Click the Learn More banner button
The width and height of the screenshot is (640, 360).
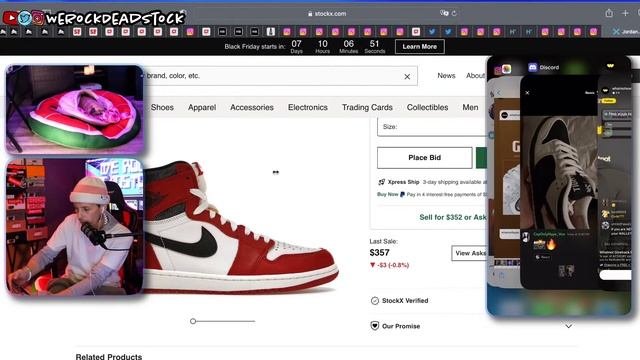420,47
